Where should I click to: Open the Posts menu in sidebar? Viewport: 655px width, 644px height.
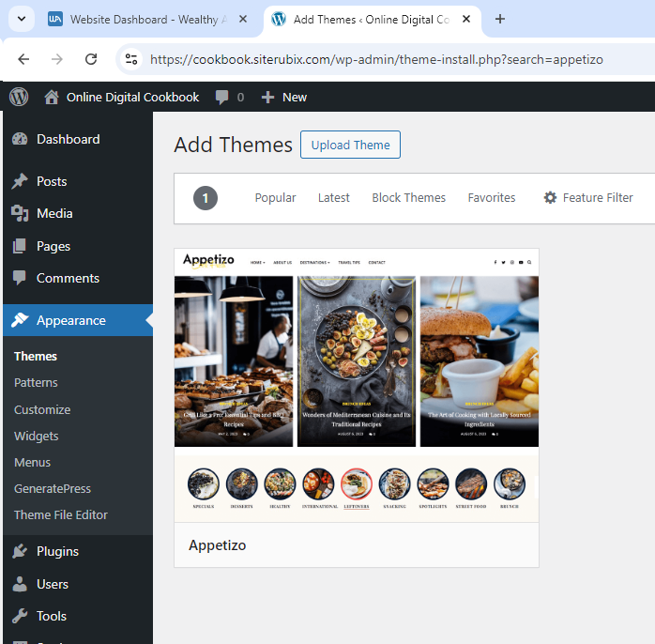click(52, 181)
